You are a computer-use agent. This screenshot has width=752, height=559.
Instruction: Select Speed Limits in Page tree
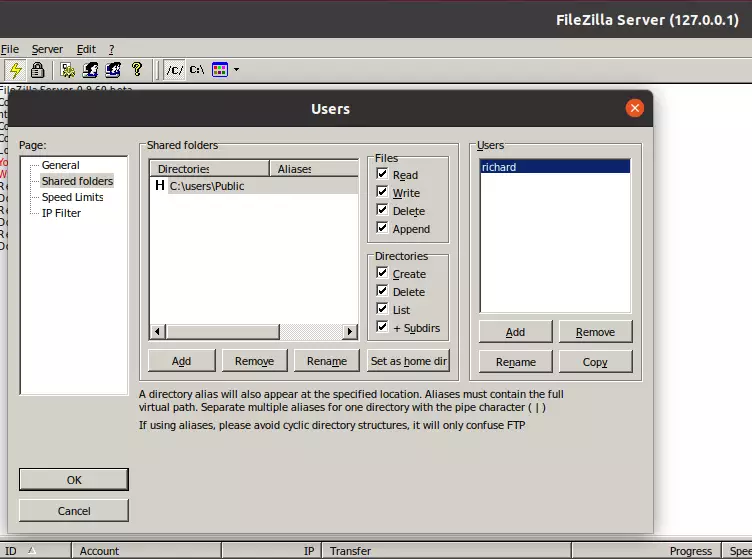tap(72, 197)
